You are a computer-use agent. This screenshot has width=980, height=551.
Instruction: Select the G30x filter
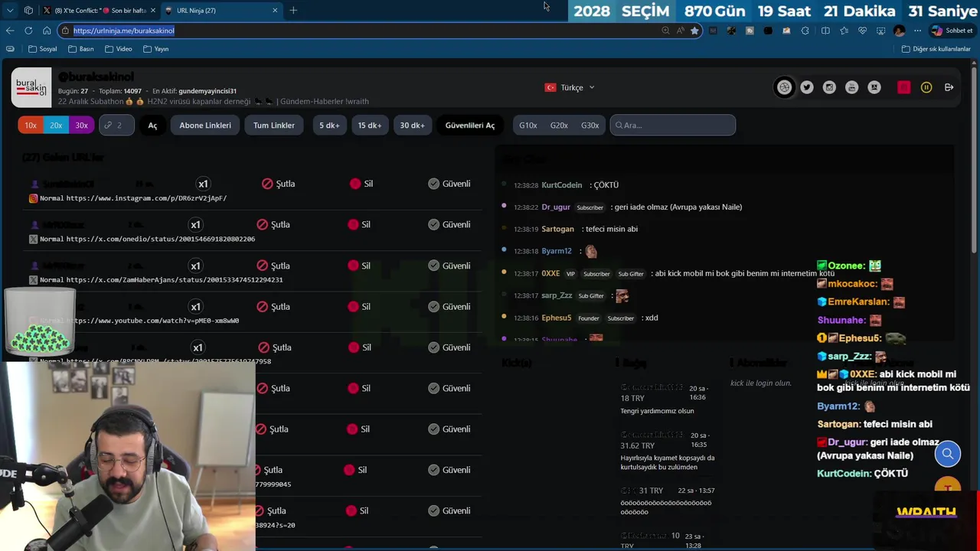click(x=590, y=126)
